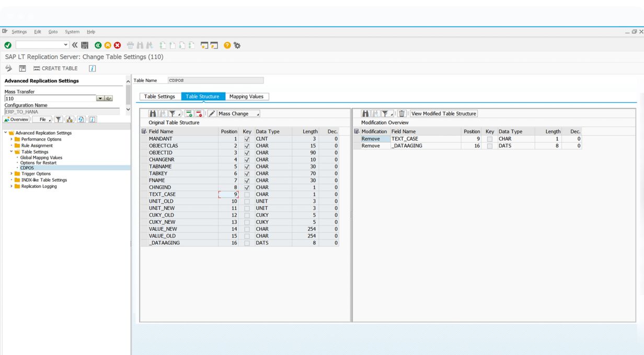Switch to the Mapping Values tab

(247, 97)
